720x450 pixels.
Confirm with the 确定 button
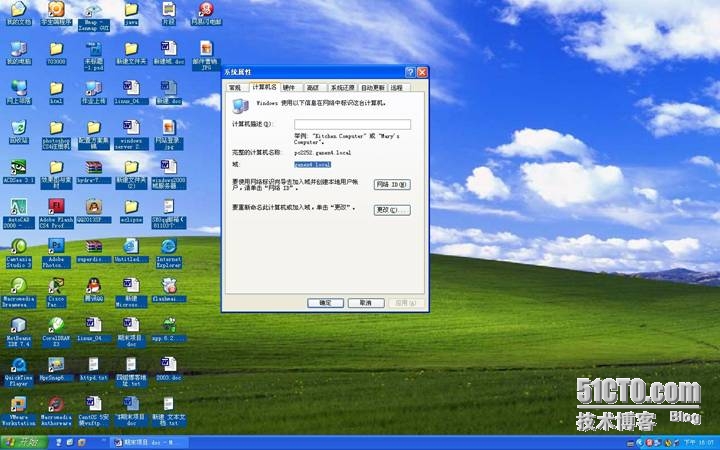pyautogui.click(x=325, y=303)
